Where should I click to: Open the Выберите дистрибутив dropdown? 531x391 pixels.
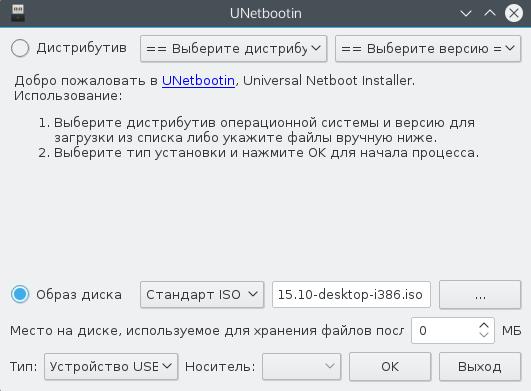click(234, 49)
